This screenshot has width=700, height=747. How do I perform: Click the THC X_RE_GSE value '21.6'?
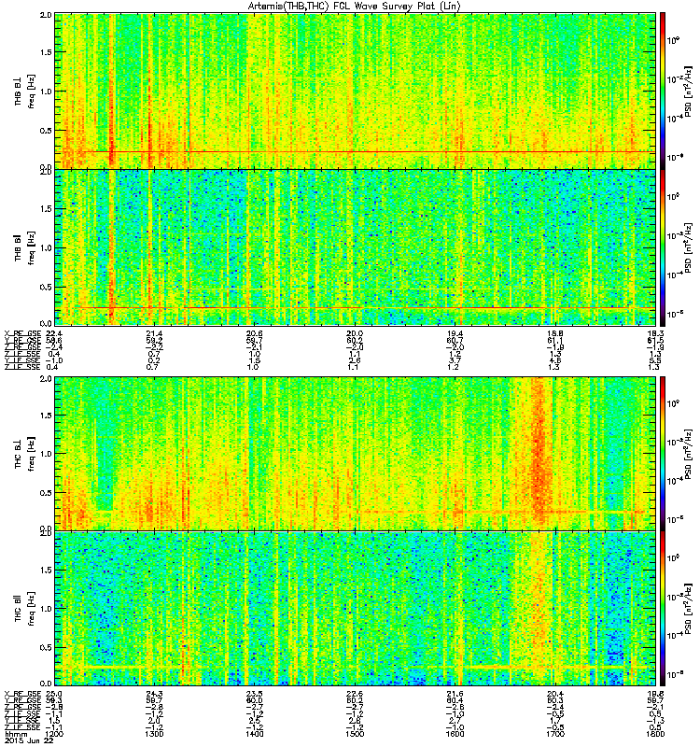tap(455, 694)
